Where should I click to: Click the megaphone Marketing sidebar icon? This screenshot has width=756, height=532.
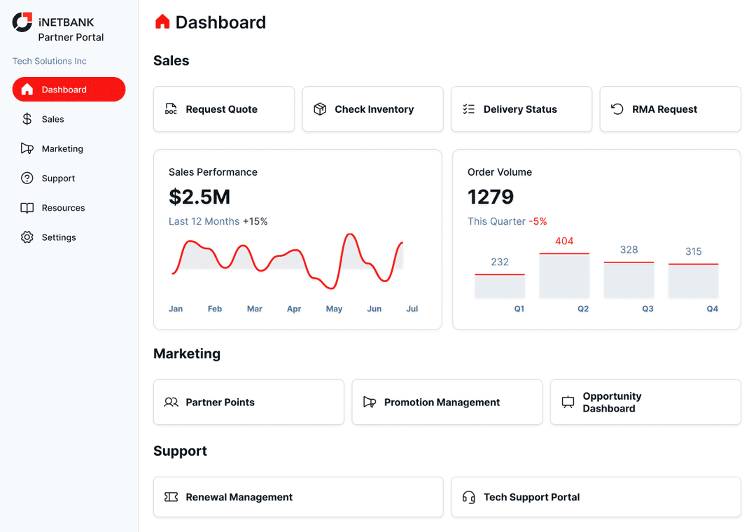27,148
